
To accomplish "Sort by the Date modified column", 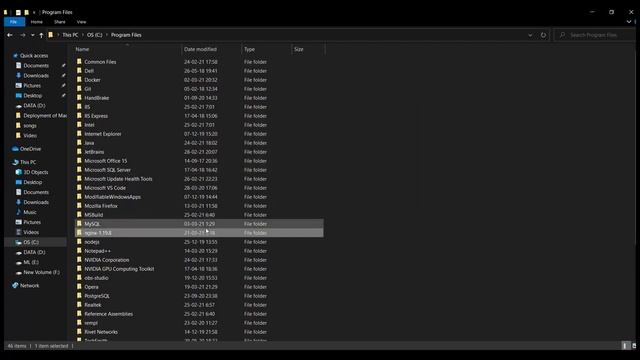I will [211, 49].
